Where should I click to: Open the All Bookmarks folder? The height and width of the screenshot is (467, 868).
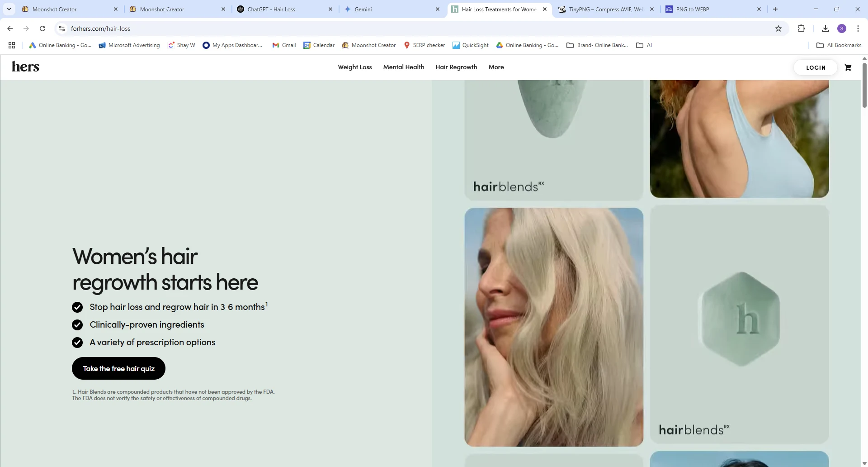839,45
